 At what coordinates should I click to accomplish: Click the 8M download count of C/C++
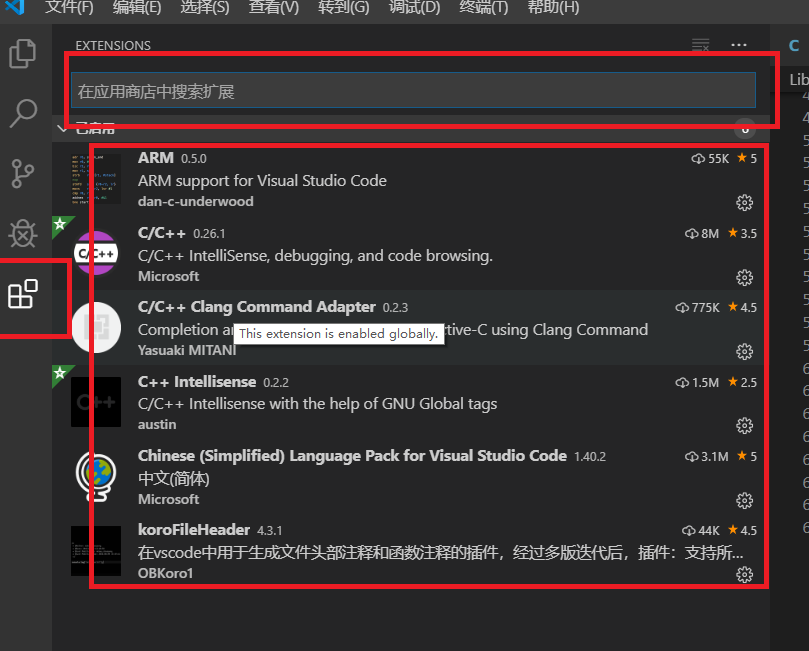[702, 234]
